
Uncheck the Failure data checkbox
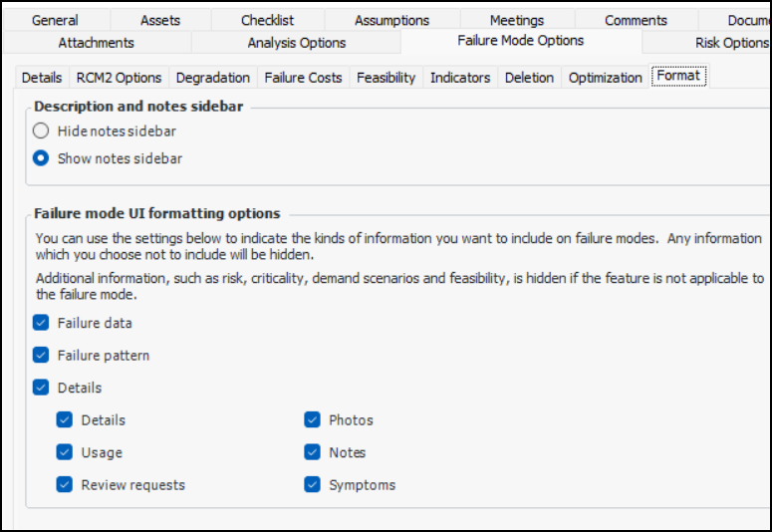click(41, 323)
